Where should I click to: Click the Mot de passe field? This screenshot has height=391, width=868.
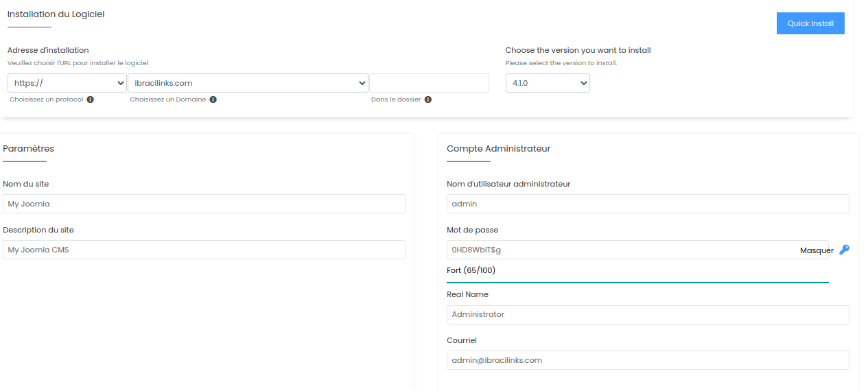point(637,250)
